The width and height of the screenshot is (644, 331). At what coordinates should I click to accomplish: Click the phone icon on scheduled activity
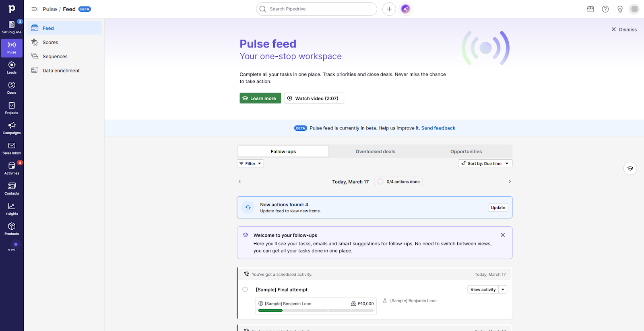[x=246, y=274]
